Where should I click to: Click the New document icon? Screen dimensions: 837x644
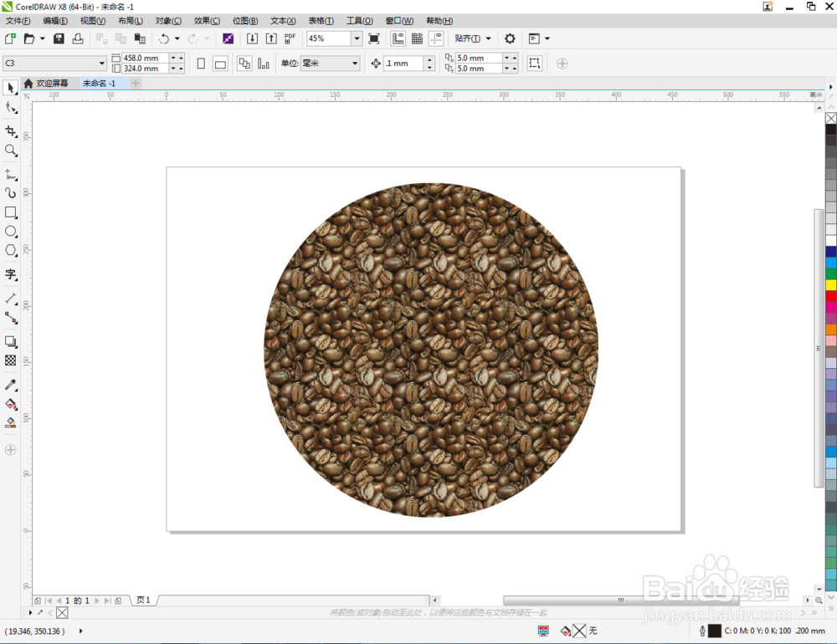10,38
